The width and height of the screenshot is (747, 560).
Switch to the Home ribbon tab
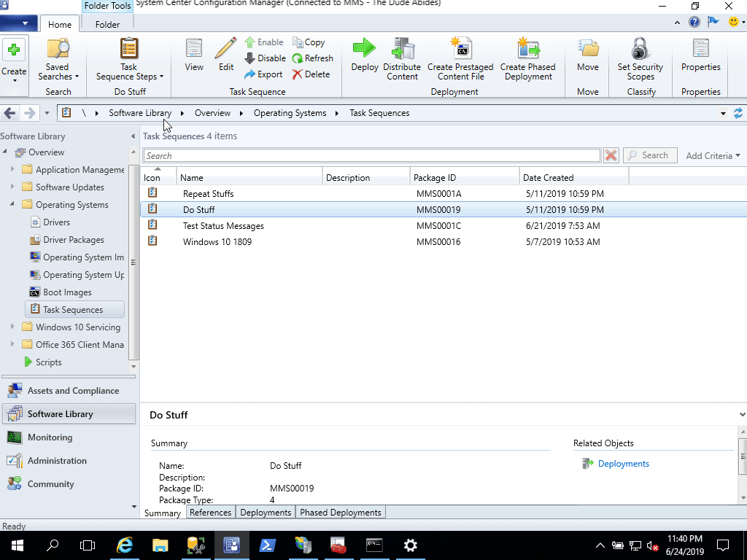(60, 24)
